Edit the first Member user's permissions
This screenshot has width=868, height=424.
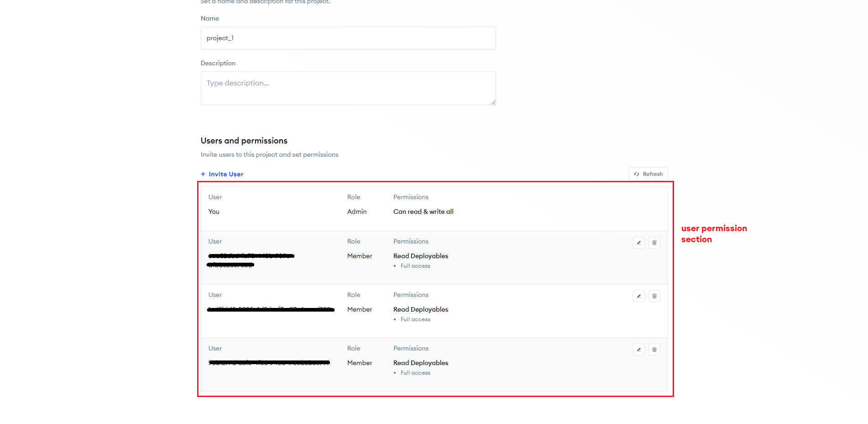[x=639, y=243]
